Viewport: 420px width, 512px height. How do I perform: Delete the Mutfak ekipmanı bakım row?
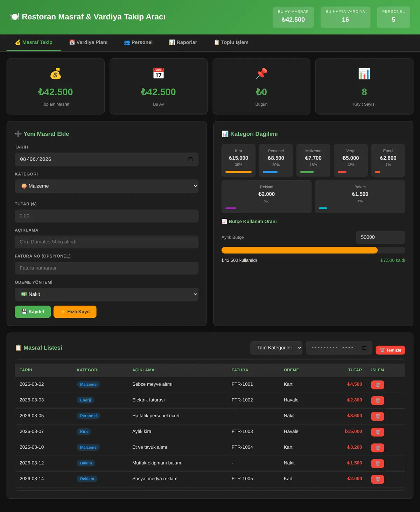pos(377,463)
